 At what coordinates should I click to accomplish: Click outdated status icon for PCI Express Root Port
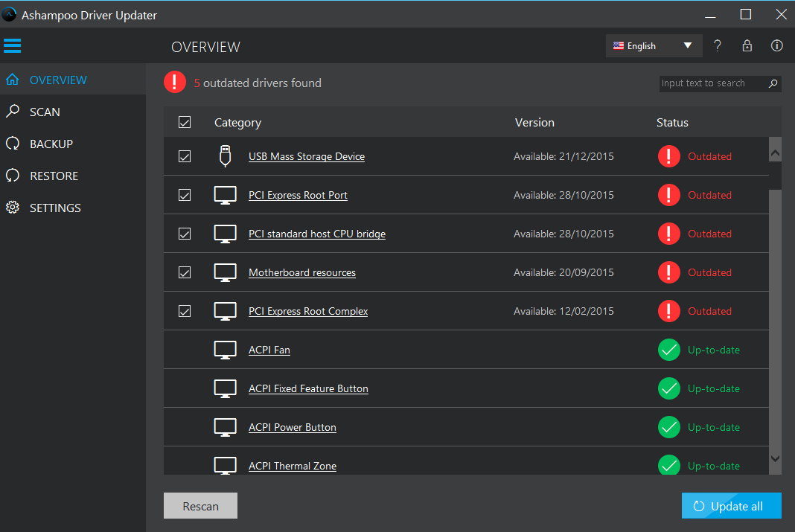(668, 195)
